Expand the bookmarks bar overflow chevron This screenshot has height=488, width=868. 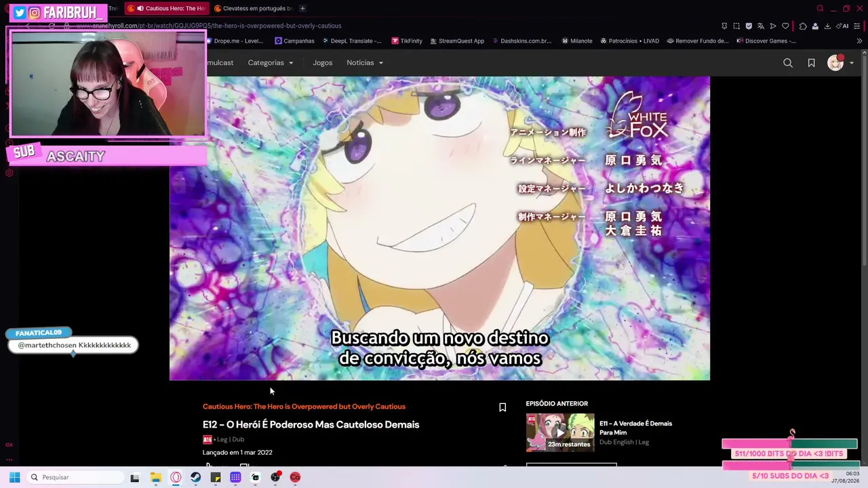pos(859,41)
